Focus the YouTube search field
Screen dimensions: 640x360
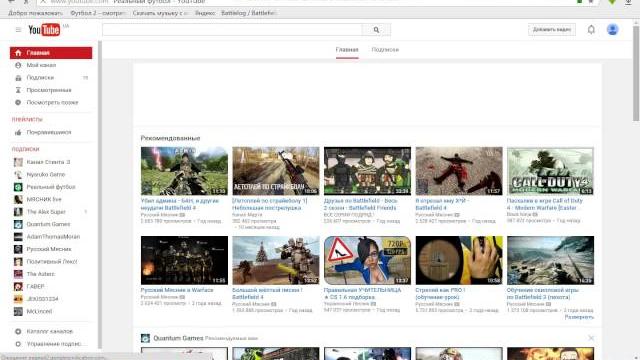[232, 30]
